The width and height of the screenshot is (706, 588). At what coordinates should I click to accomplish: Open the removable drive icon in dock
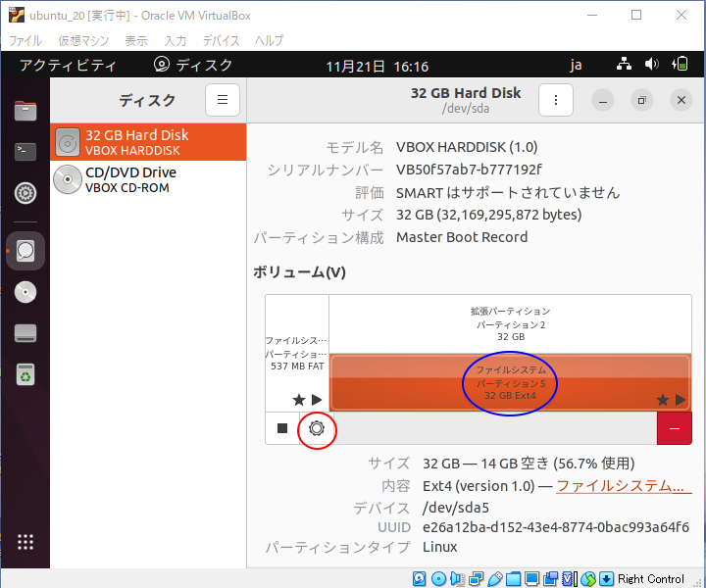(x=25, y=333)
